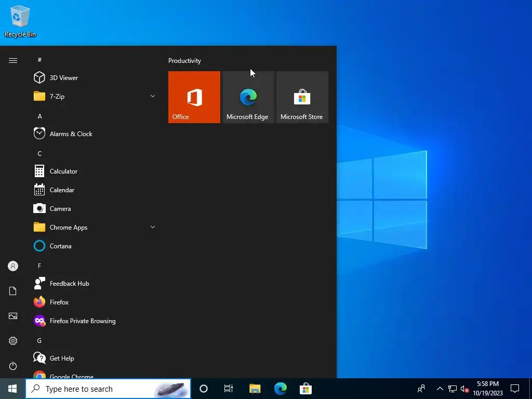
Task: Click the letter F section header
Action: coord(39,265)
